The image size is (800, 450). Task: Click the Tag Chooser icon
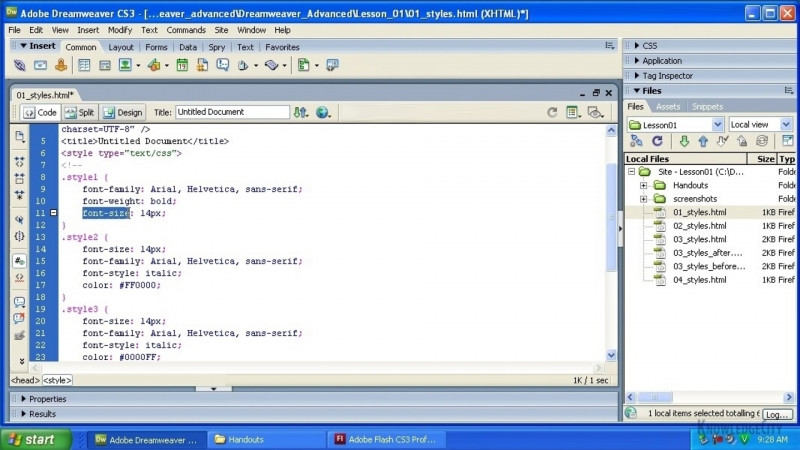[x=332, y=65]
